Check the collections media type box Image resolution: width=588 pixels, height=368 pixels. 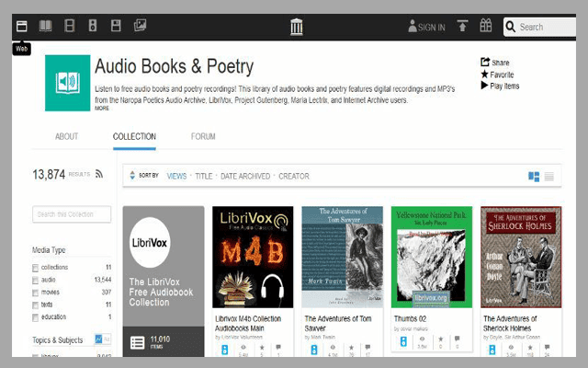(35, 268)
